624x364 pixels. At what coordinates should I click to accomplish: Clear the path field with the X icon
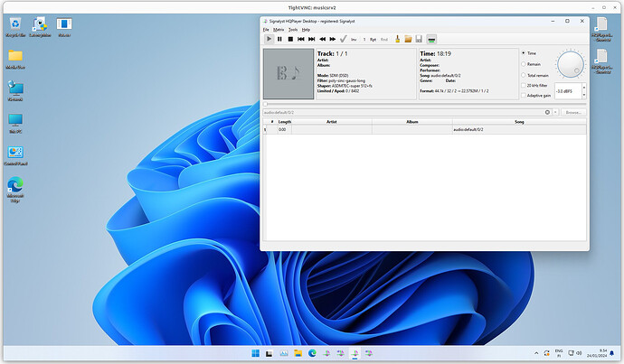pos(547,113)
